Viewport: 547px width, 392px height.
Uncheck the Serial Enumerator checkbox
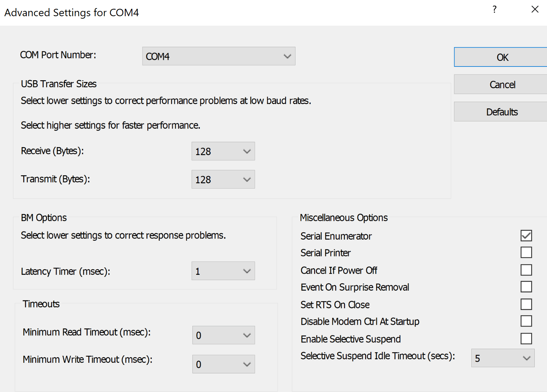[526, 235]
